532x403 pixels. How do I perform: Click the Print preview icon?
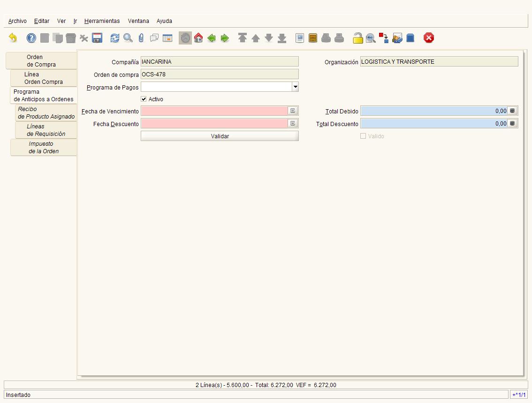(326, 37)
